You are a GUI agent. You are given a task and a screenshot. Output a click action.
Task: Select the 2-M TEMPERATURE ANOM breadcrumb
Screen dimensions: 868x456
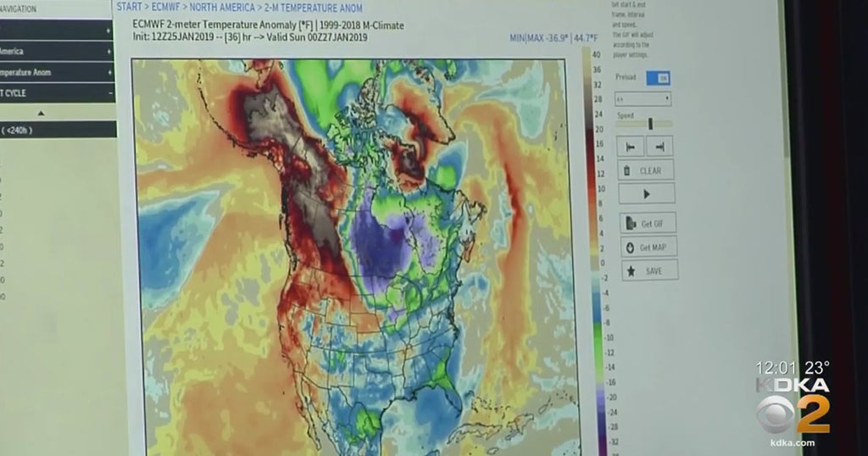coord(314,8)
